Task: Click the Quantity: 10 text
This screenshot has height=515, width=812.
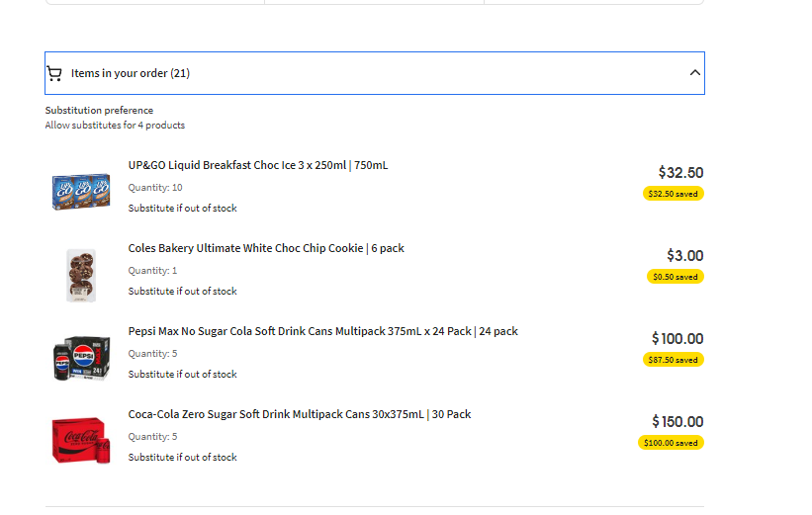Action: 155,188
